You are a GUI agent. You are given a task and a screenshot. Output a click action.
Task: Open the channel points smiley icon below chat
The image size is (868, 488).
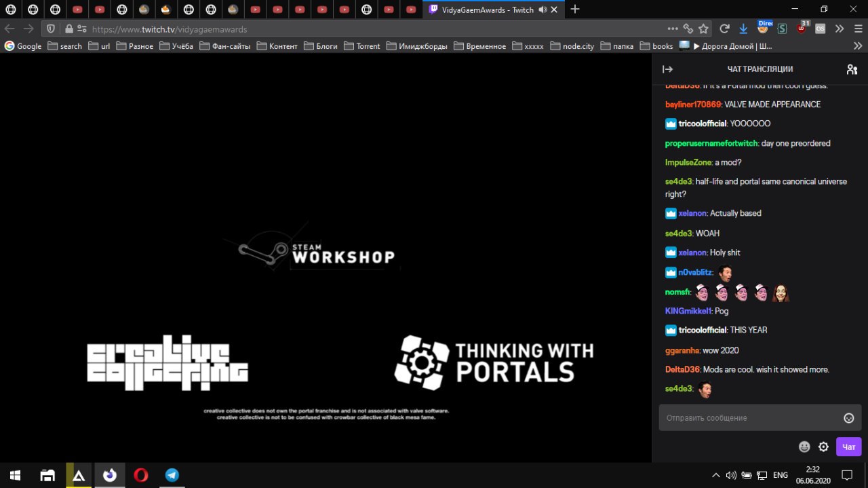pyautogui.click(x=804, y=447)
